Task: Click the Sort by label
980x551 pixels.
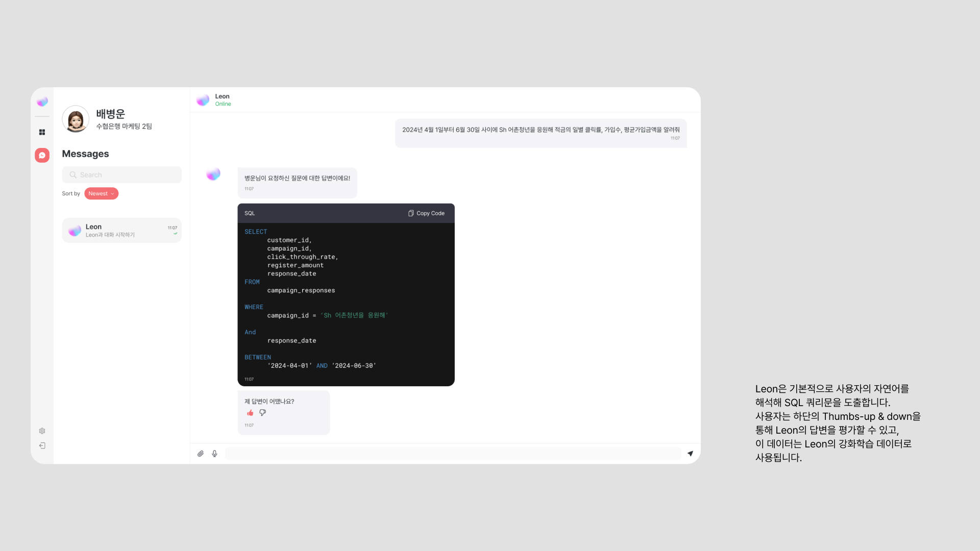Action: (x=71, y=194)
